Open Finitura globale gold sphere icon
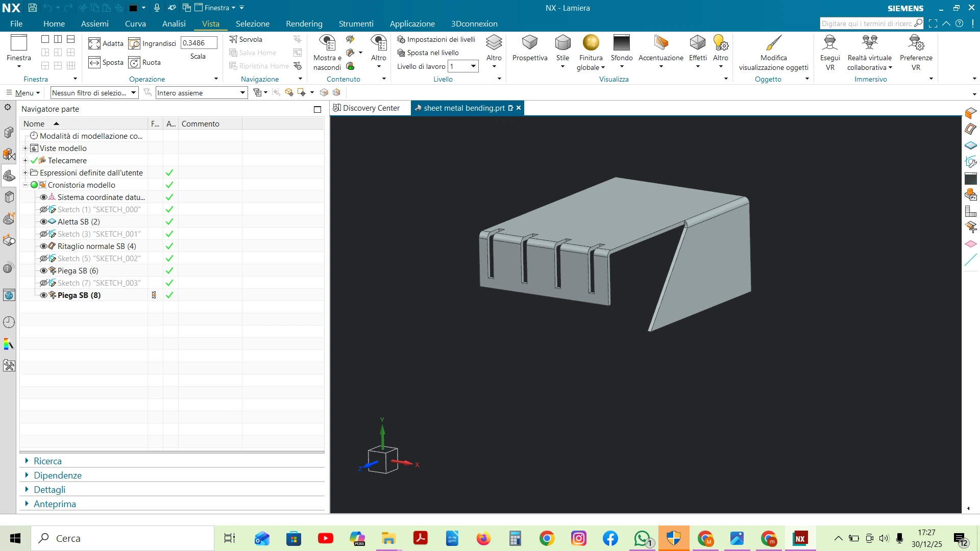Screen dimensions: 980x551 click(591, 43)
